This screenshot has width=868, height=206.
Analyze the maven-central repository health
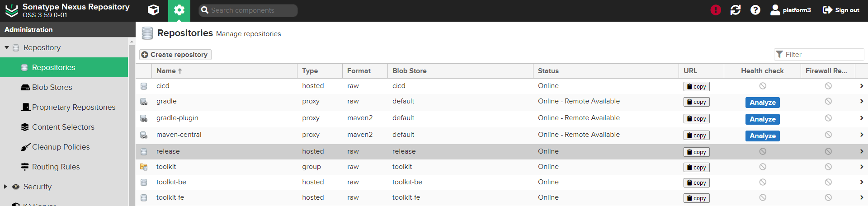pos(762,136)
